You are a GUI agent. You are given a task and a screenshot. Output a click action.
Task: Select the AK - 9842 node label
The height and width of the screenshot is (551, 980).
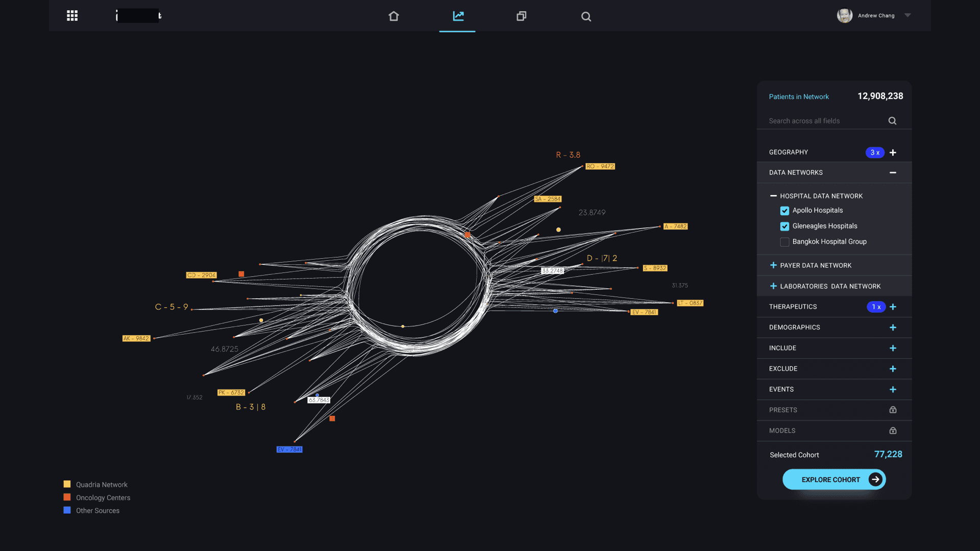coord(136,338)
